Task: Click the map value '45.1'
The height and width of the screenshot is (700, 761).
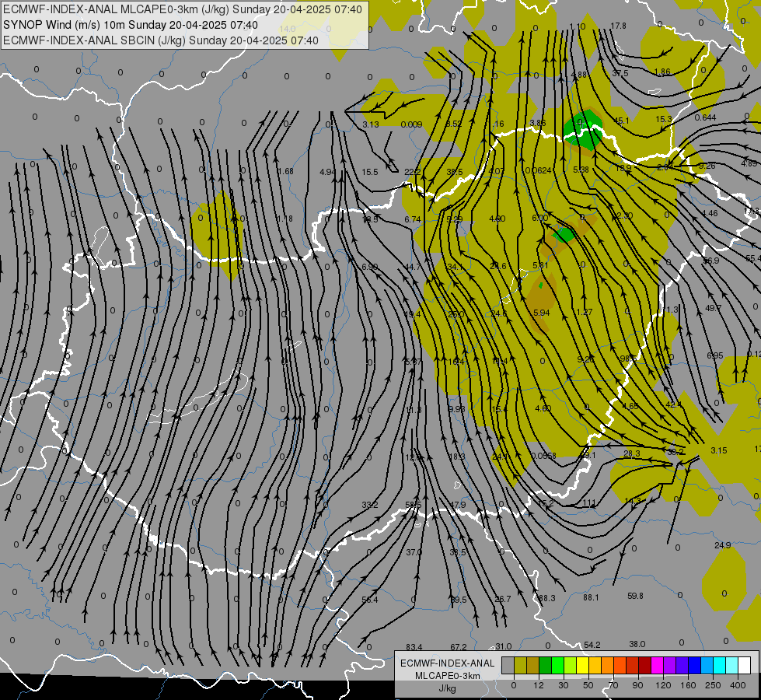Action: tap(621, 121)
